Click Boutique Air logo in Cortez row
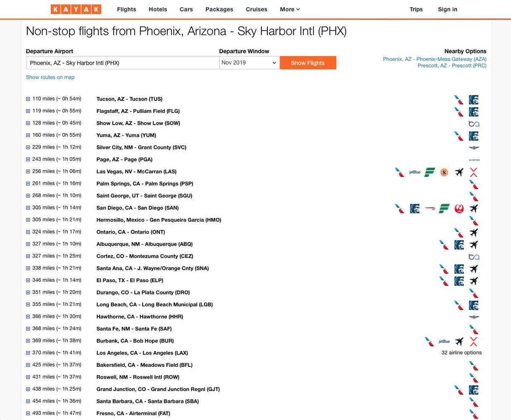Screen dimensions: 511x420 474,257
